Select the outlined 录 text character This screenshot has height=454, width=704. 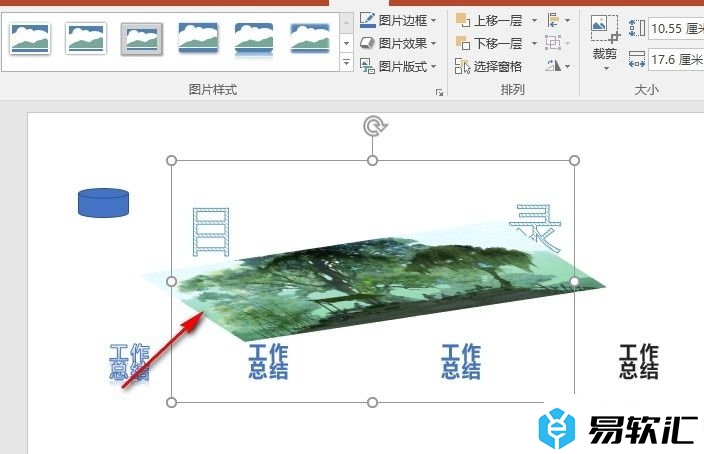[x=535, y=228]
